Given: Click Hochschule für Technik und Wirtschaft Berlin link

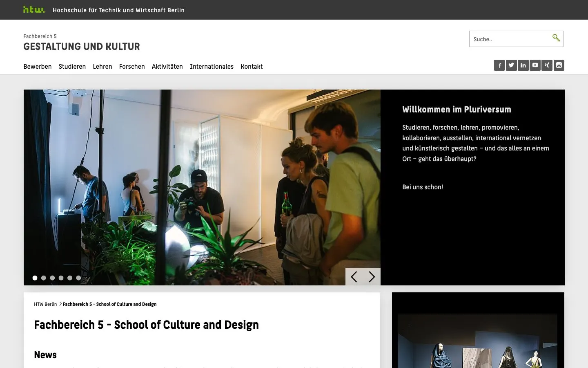Looking at the screenshot, I should (118, 10).
